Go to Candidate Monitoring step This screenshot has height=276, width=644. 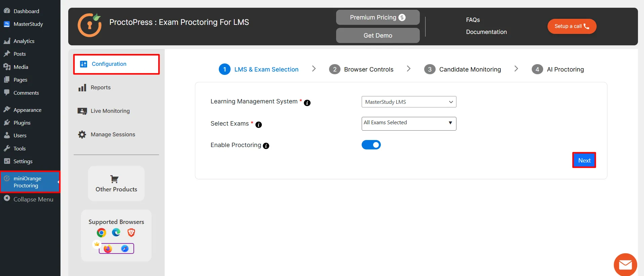[x=462, y=70]
